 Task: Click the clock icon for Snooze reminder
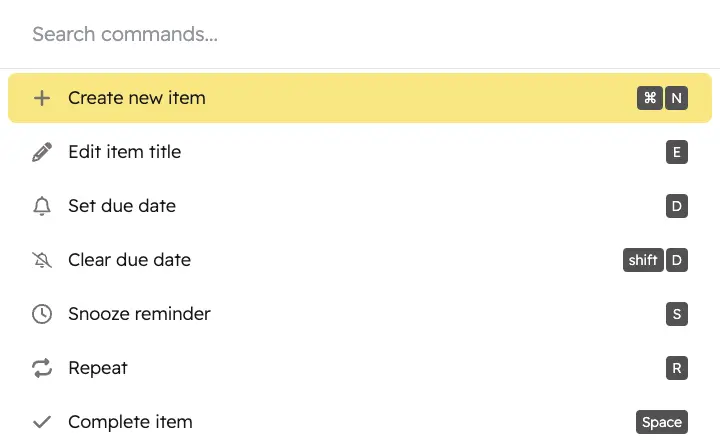42,314
